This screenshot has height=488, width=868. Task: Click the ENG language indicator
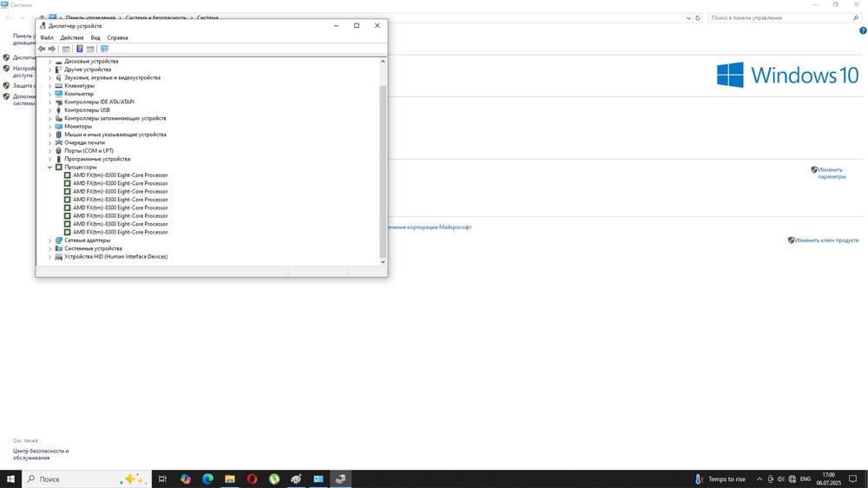(x=806, y=479)
